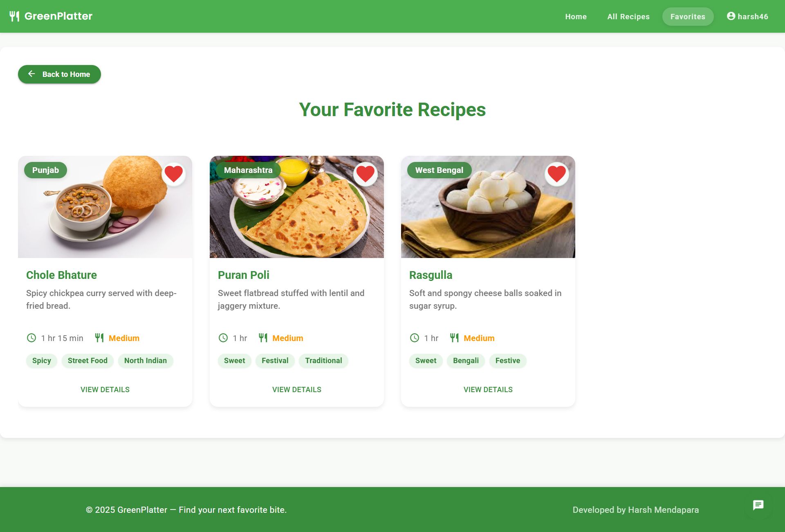
Task: Select the Favorites nav tab
Action: (x=688, y=16)
